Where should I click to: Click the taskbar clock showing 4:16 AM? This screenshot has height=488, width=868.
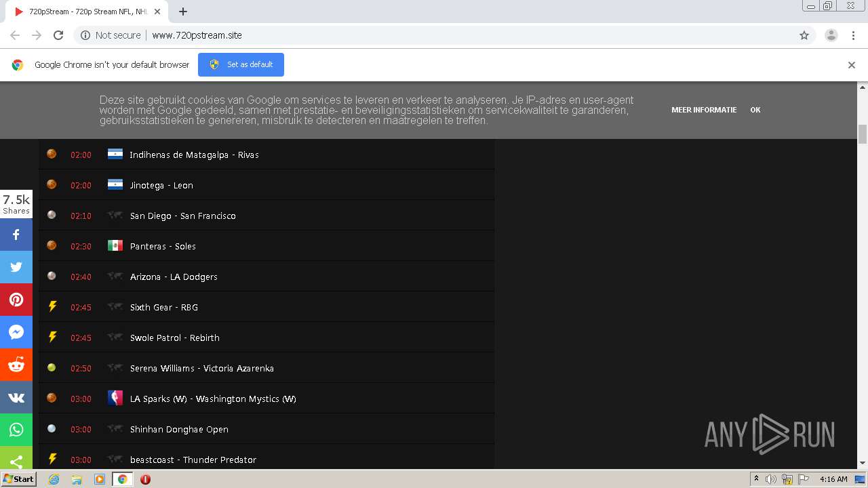[833, 479]
